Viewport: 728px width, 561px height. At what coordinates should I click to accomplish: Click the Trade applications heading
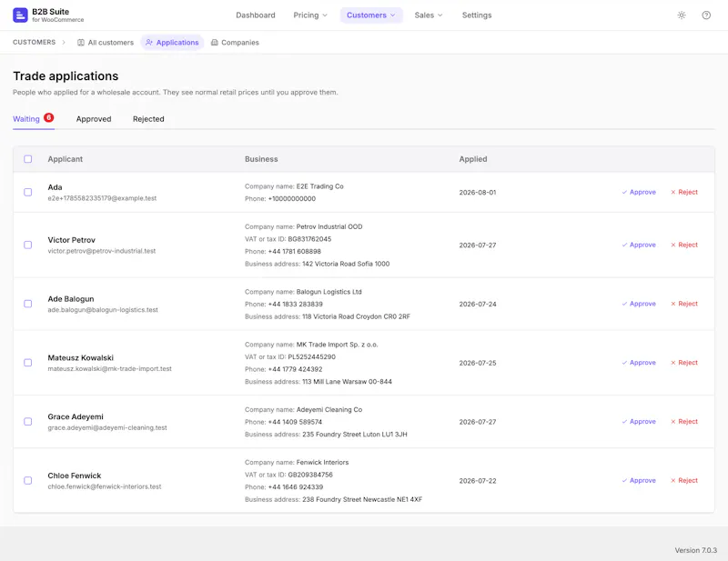[66, 76]
